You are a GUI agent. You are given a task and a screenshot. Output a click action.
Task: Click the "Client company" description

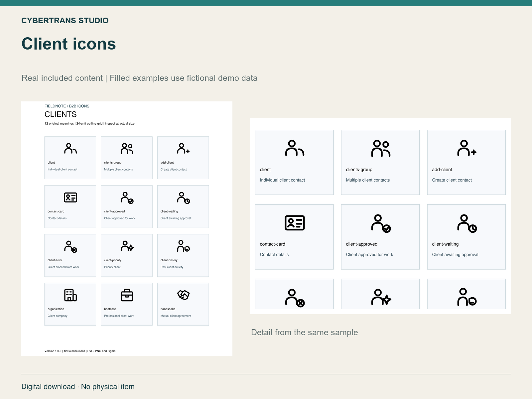pos(58,316)
